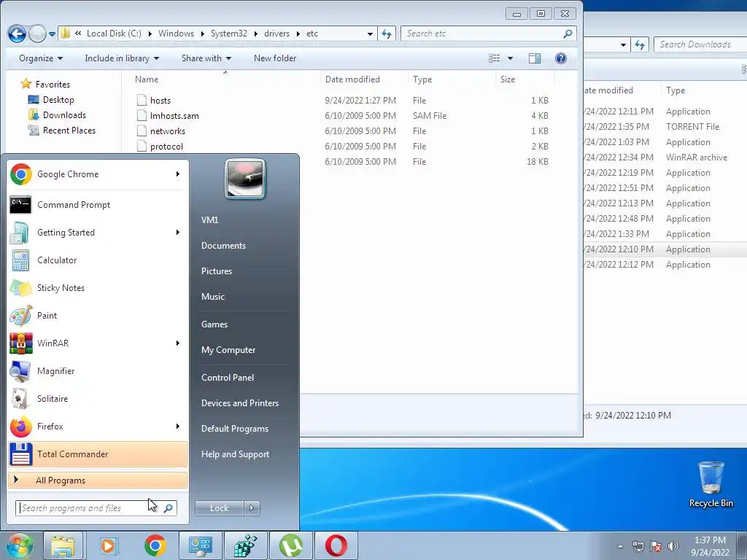Expand Getting Started submenu arrow
The width and height of the screenshot is (747, 560).
click(x=178, y=233)
